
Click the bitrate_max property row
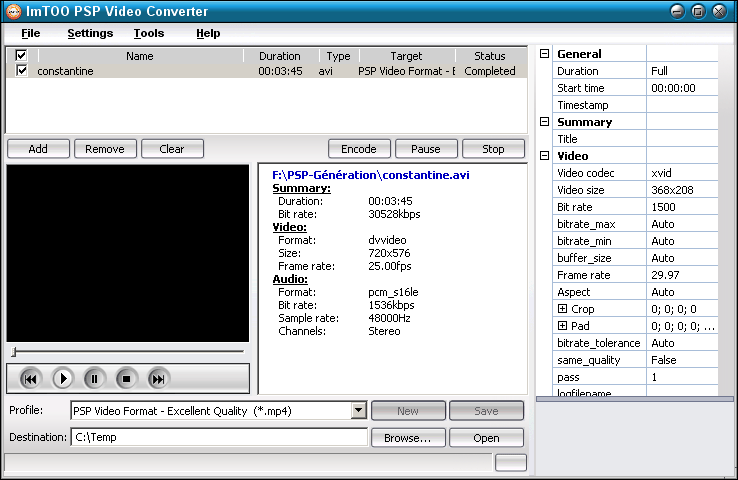click(x=635, y=224)
